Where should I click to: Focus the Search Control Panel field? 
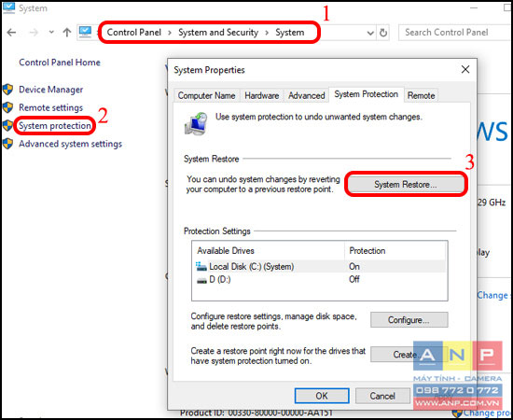click(x=455, y=33)
